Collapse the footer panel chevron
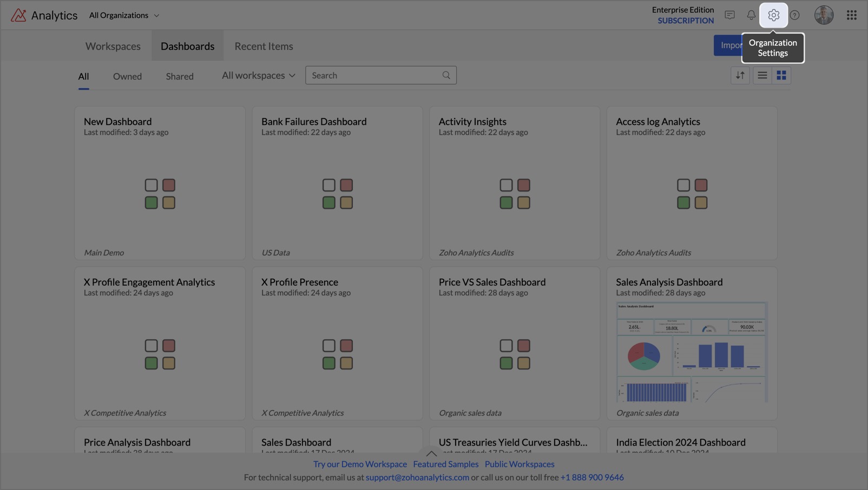Image resolution: width=868 pixels, height=490 pixels. (x=431, y=453)
